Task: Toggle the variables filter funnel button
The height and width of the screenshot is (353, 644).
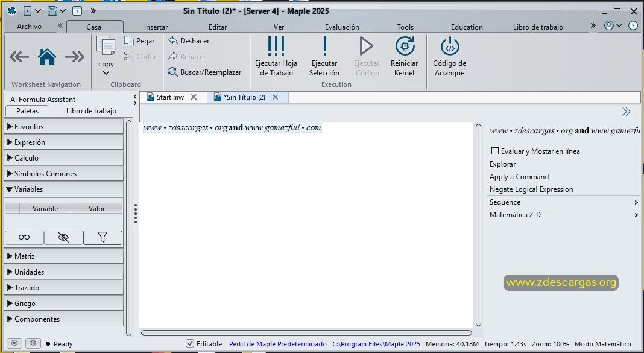Action: [x=103, y=238]
